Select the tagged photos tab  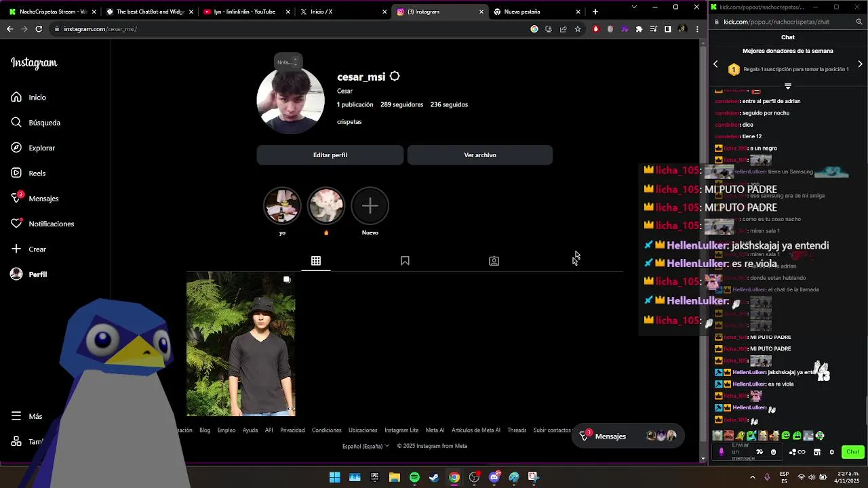click(494, 261)
